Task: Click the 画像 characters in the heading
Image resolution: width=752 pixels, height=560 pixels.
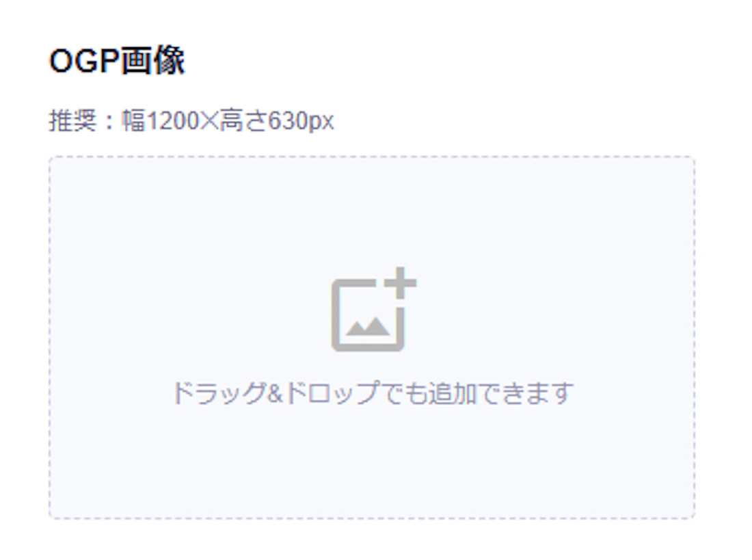Action: coord(152,61)
